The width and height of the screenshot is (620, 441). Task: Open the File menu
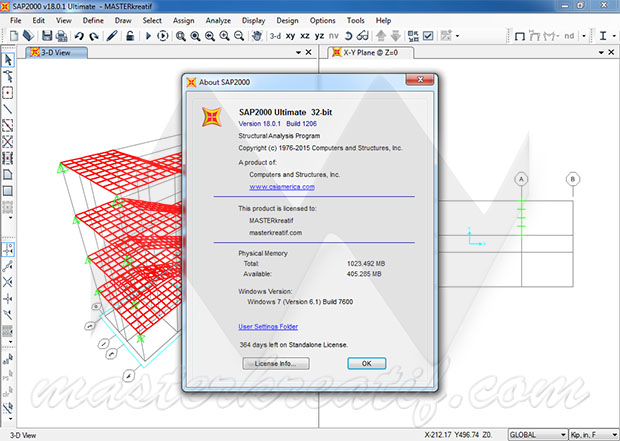pyautogui.click(x=16, y=21)
